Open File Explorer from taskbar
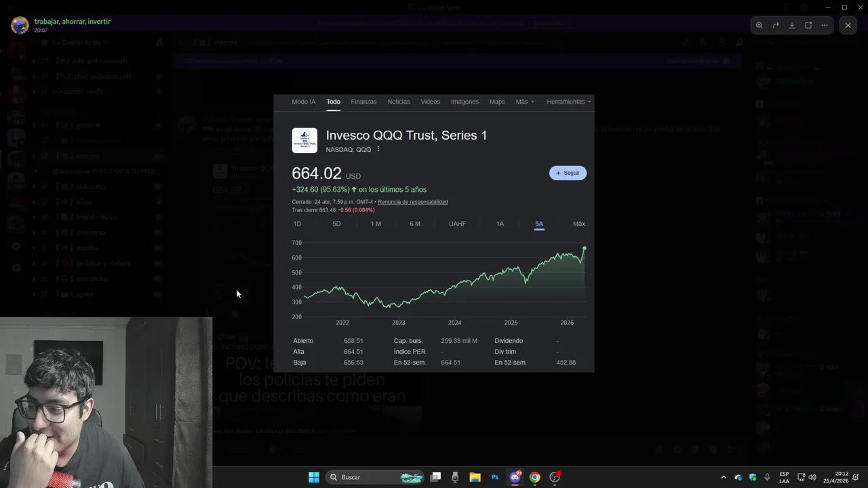 pyautogui.click(x=475, y=477)
